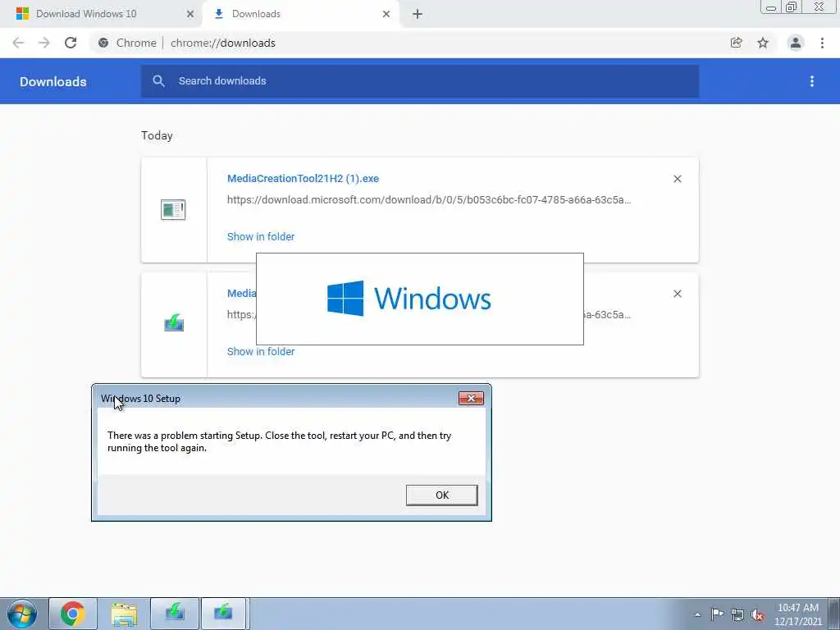840x630 pixels.
Task: Select the Downloads tab
Action: point(302,14)
